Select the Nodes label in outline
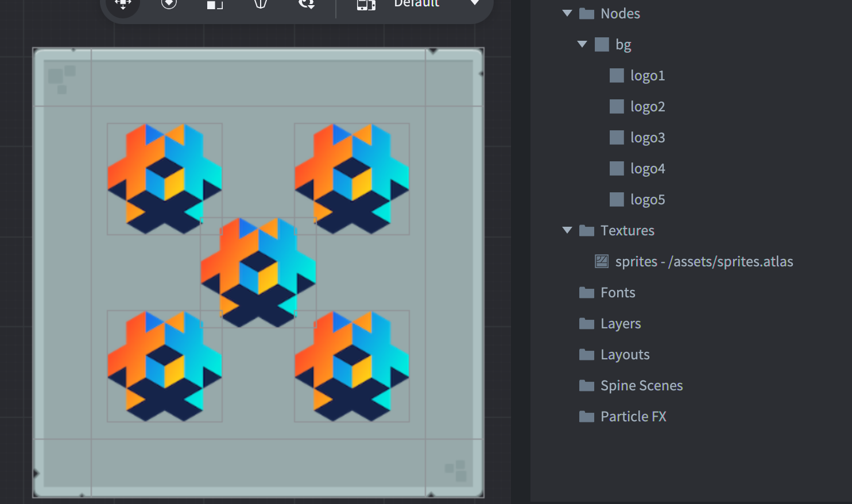Viewport: 852px width, 504px height. tap(620, 14)
